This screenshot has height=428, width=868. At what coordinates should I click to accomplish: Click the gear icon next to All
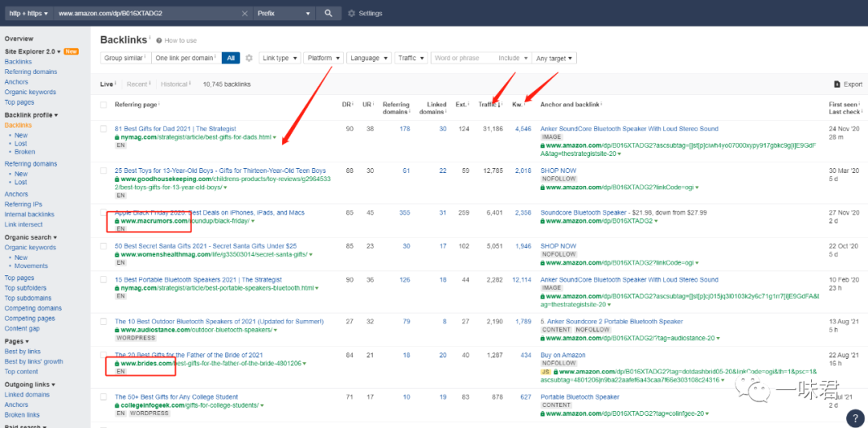249,58
